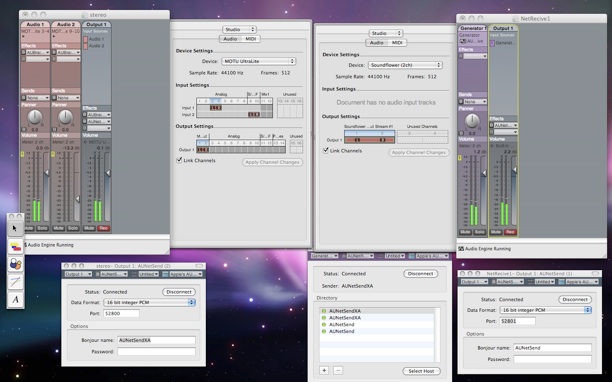Click the yellow clip indicator on Generator 1
Viewport: 612px width, 382px height.
[x=460, y=158]
